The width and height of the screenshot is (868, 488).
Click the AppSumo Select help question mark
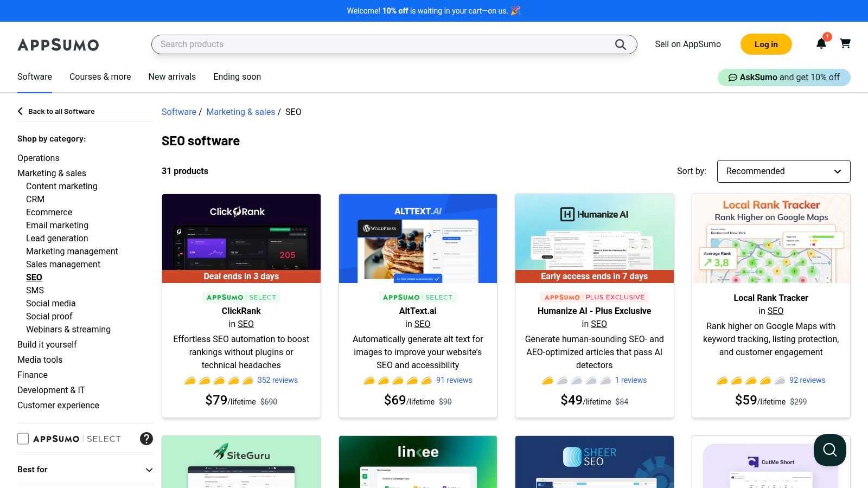click(x=146, y=439)
